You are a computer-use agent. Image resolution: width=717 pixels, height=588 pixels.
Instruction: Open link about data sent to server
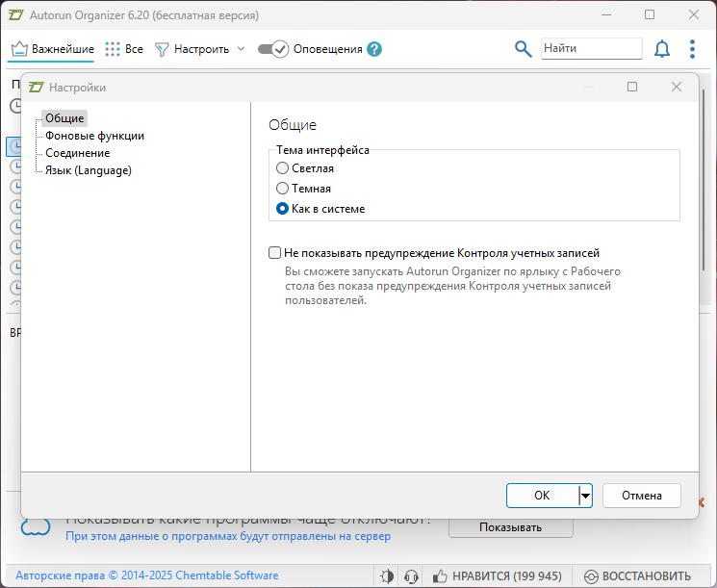(228, 536)
